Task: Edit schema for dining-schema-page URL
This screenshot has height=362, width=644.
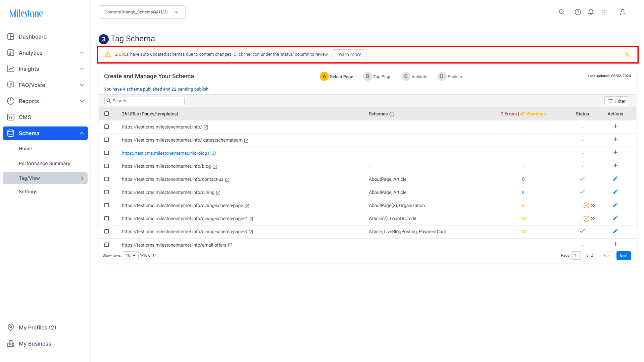Action: 615,205
